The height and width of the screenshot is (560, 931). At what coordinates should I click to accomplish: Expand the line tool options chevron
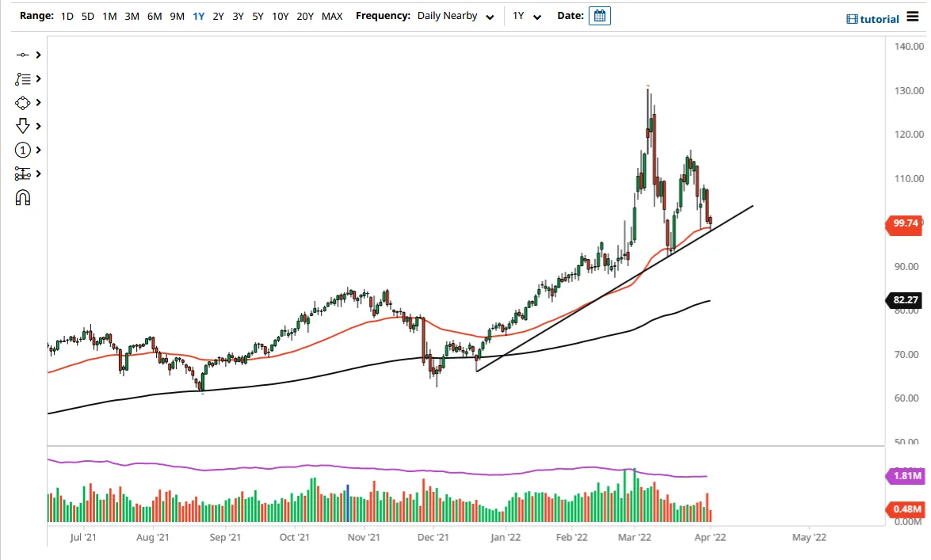click(x=39, y=55)
